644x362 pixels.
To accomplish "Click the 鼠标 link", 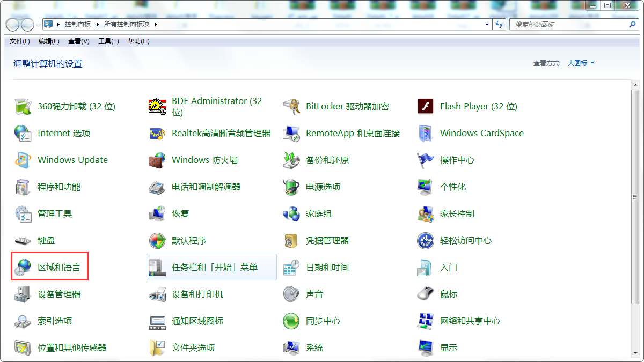I will (x=449, y=294).
